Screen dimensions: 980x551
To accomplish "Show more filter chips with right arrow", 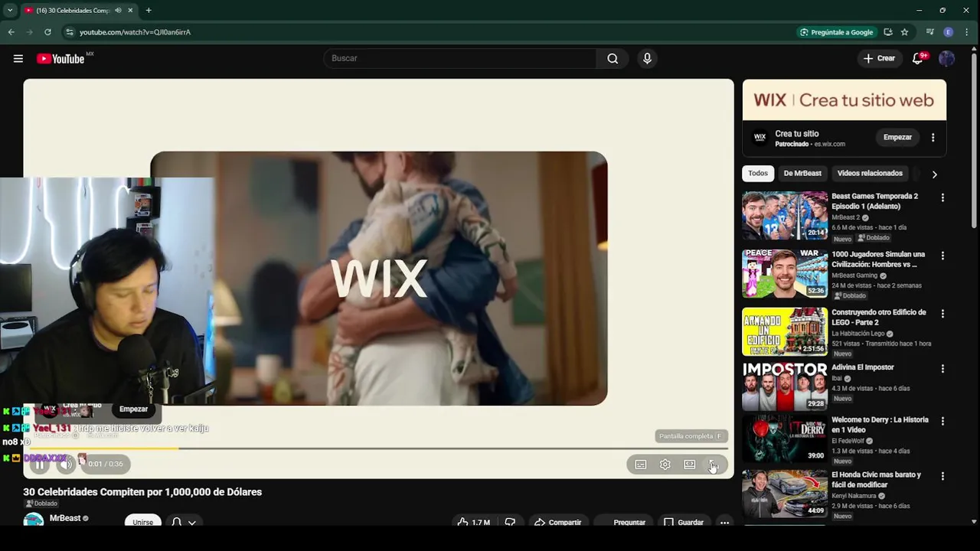I will pyautogui.click(x=934, y=174).
